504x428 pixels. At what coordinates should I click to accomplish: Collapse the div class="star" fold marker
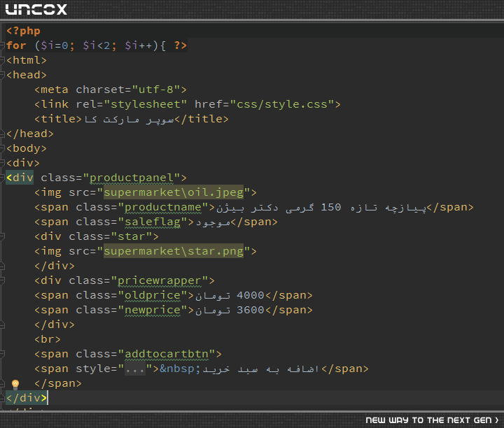point(2,236)
